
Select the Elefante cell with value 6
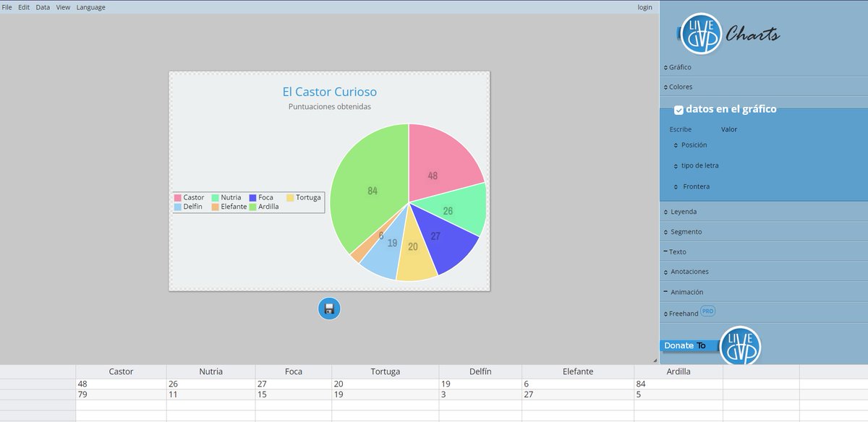pos(578,384)
